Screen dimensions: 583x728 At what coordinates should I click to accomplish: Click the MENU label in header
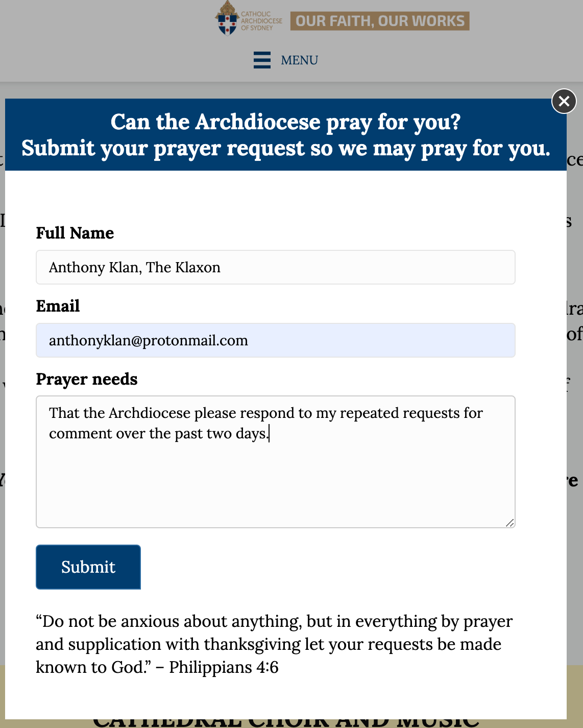299,60
